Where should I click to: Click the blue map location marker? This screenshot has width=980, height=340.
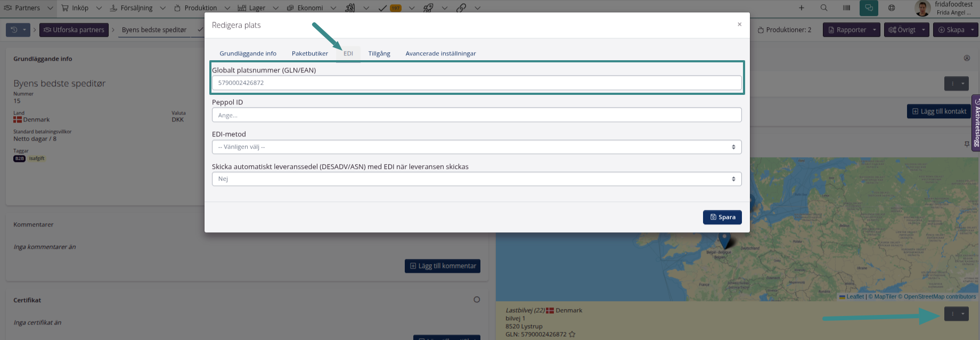coord(725,240)
